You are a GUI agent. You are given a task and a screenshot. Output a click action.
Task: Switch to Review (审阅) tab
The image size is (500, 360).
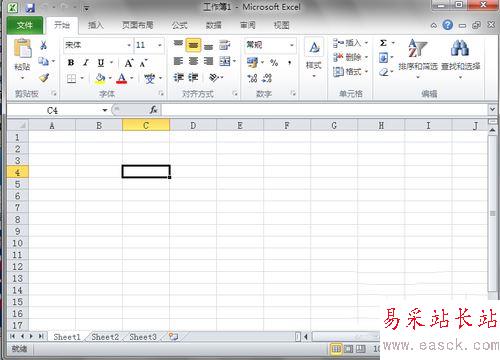248,25
